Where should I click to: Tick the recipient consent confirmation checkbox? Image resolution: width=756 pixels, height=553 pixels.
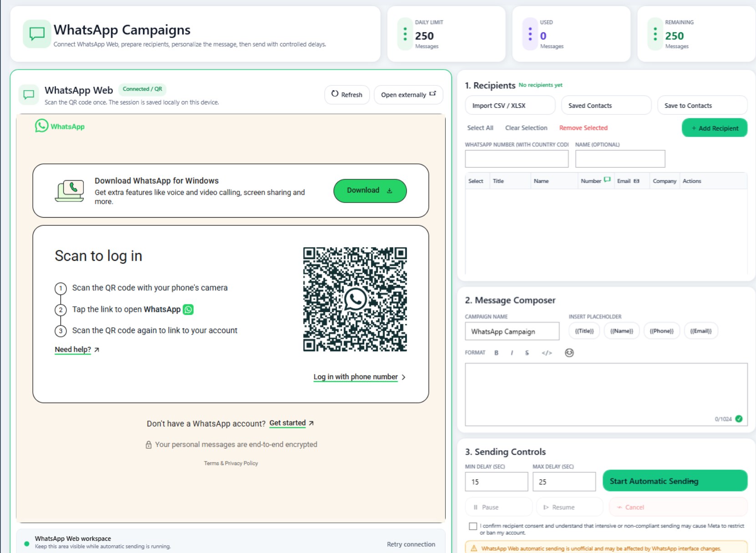click(x=473, y=526)
